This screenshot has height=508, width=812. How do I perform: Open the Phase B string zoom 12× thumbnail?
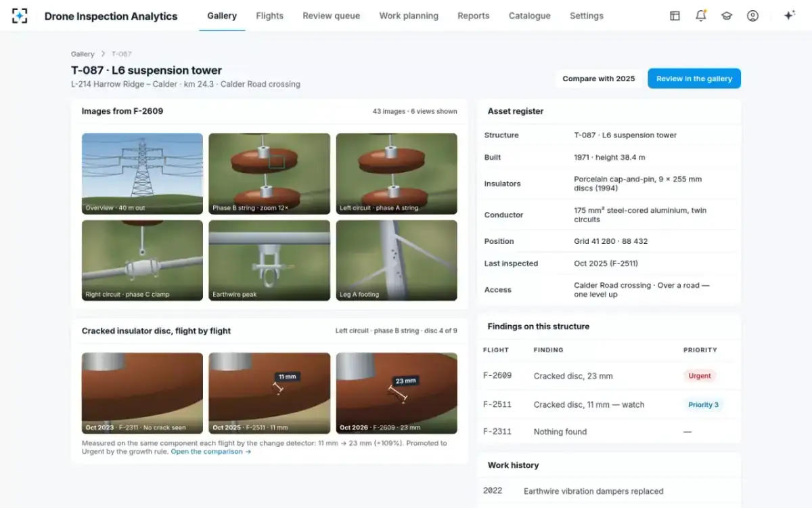pyautogui.click(x=269, y=173)
